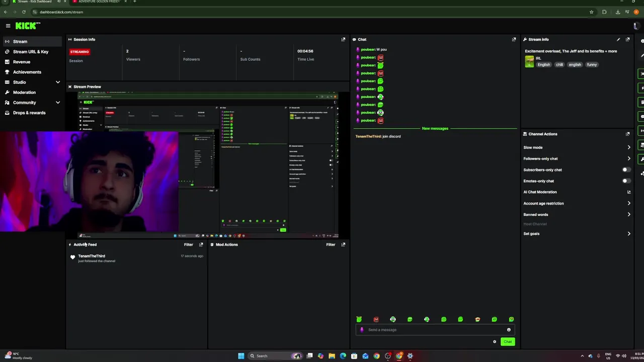
Task: Open the hamburger menu beside Kick logo
Action: point(8,26)
